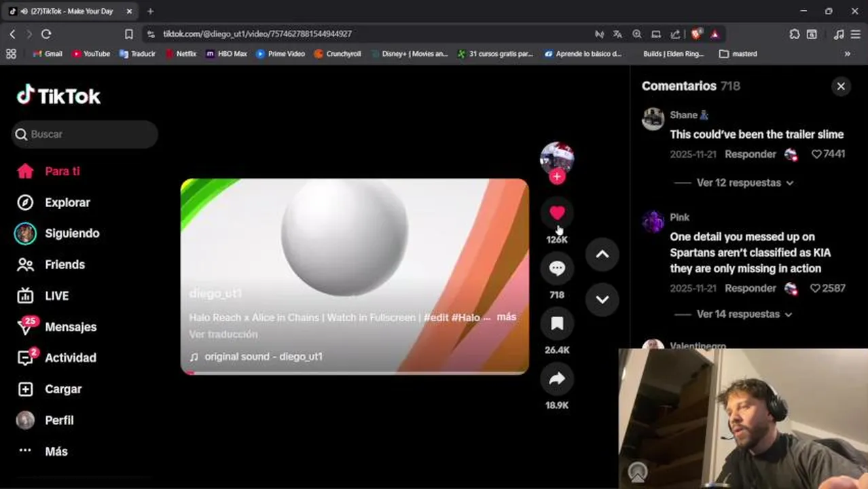Click Responder on Pink's comment
The width and height of the screenshot is (868, 489).
(750, 288)
